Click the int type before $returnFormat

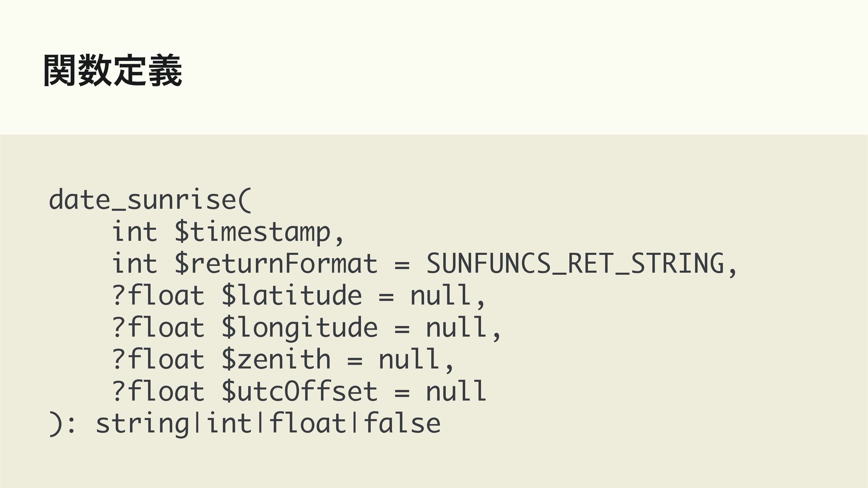coord(134,264)
